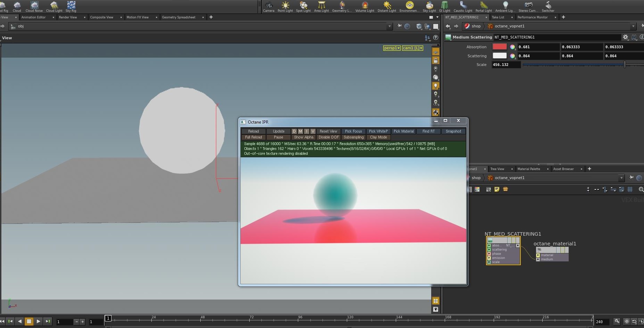
Task: Switch to the Geometry Spreadsheet tab
Action: coord(178,17)
